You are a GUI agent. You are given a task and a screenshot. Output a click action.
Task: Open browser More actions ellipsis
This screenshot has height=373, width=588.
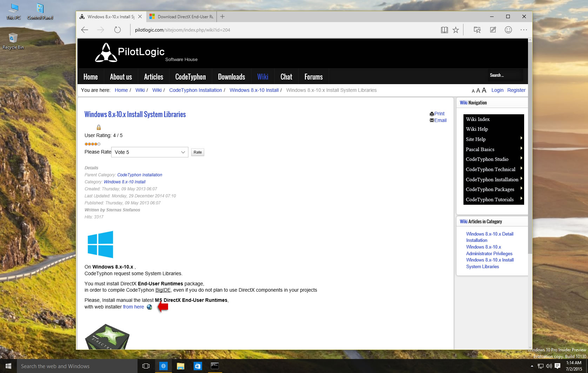click(x=523, y=30)
